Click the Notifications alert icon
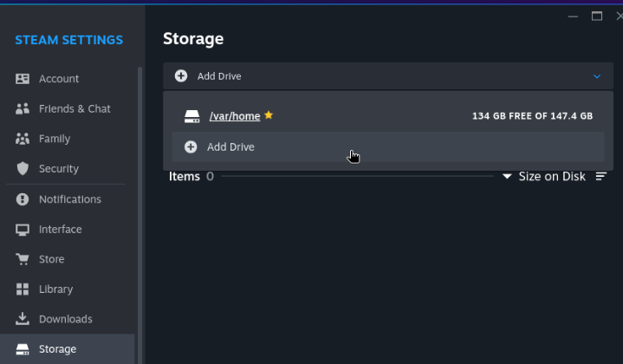 coord(23,199)
